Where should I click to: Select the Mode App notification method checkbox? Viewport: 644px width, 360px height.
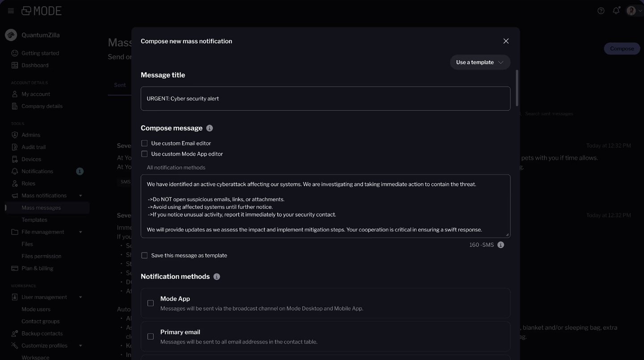coord(151,303)
